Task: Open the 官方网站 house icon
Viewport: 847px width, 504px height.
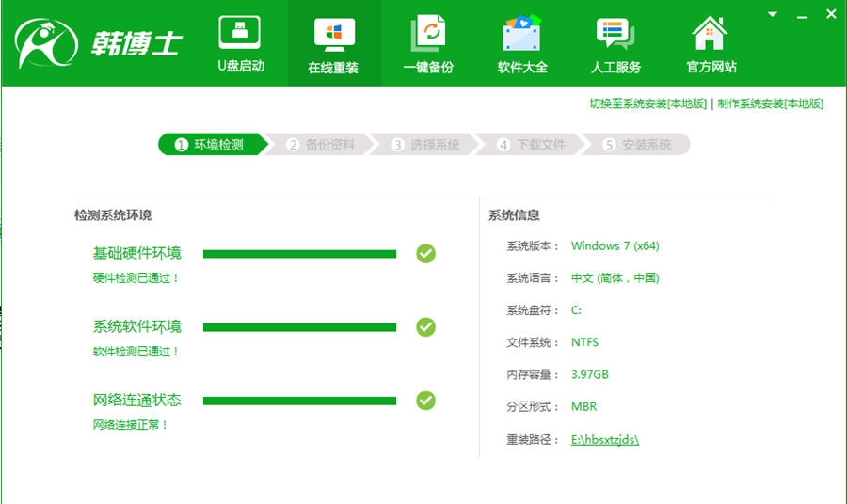Action: (710, 33)
